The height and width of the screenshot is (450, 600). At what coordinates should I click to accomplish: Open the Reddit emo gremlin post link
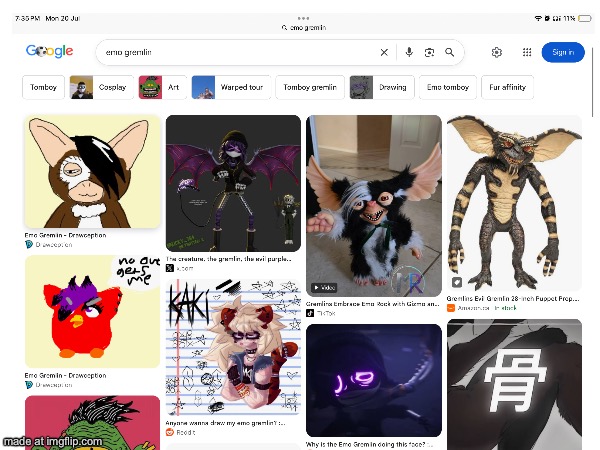point(225,423)
